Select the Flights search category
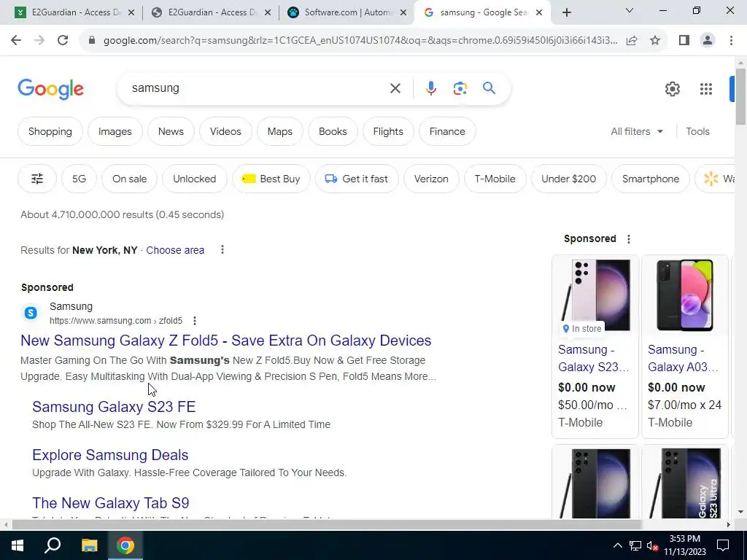This screenshot has height=560, width=747. (x=388, y=131)
